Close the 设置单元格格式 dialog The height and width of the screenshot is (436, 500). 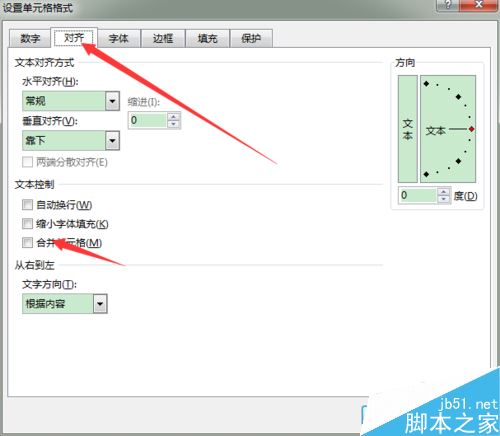coord(479,5)
